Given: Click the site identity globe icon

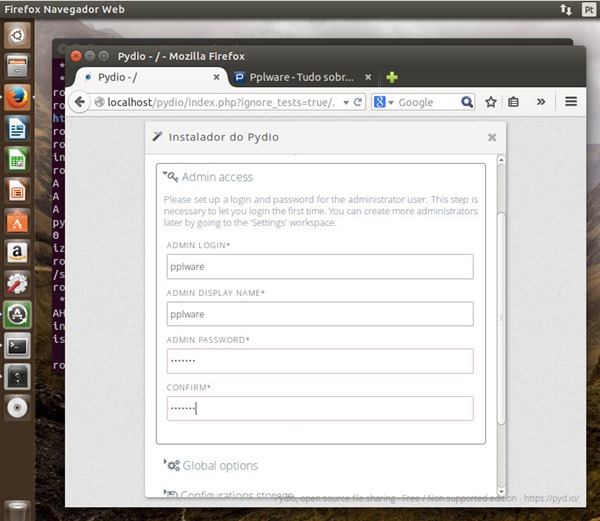Looking at the screenshot, I should [99, 102].
